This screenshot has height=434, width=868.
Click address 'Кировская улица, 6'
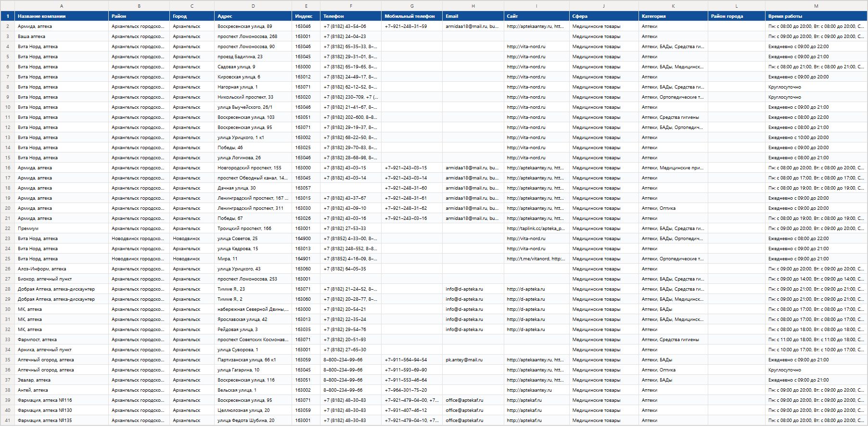click(253, 77)
